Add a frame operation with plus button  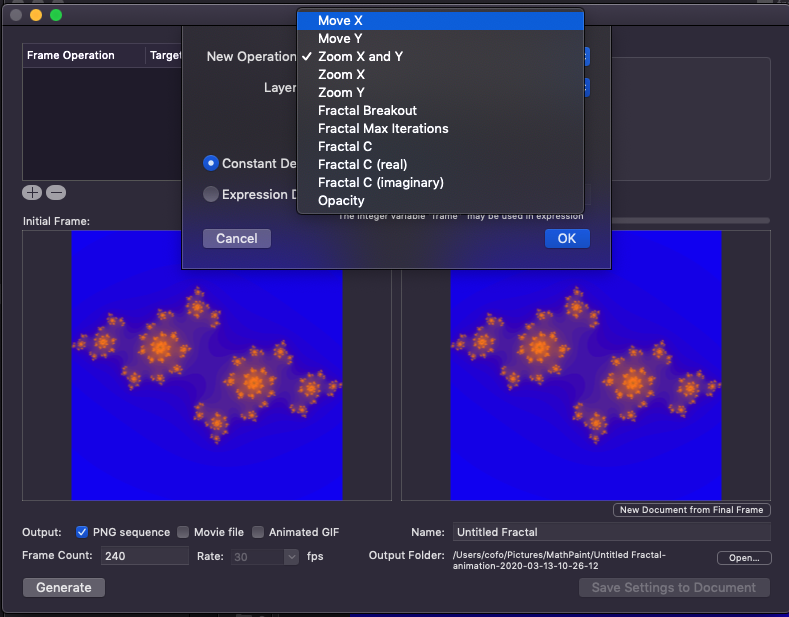coord(32,192)
